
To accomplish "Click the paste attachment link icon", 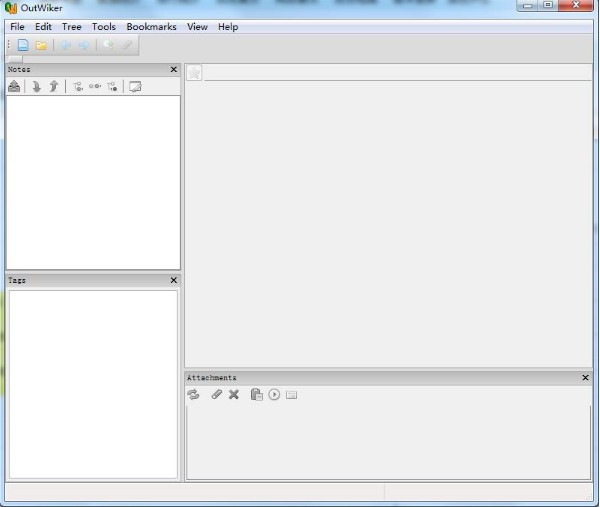I will (256, 395).
